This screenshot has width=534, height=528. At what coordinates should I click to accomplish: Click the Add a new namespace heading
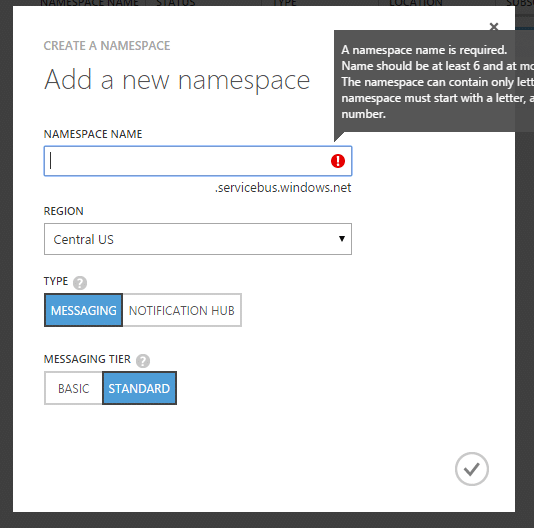pyautogui.click(x=177, y=80)
